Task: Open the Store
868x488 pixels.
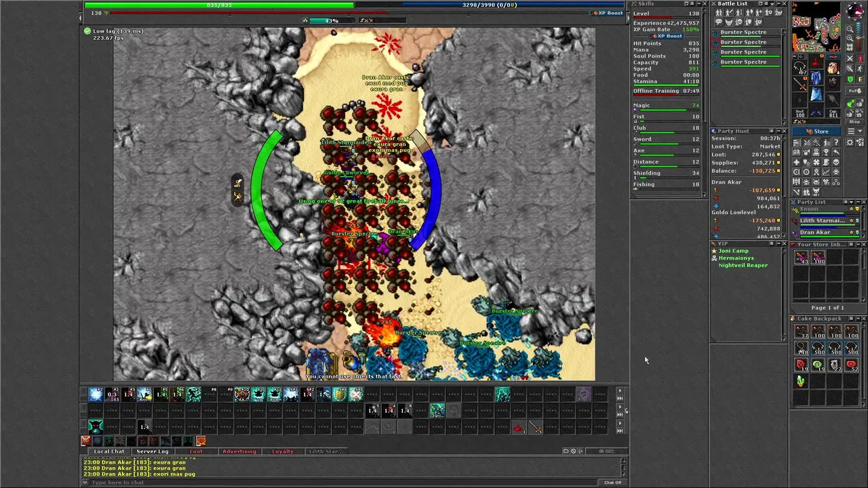Action: (816, 131)
